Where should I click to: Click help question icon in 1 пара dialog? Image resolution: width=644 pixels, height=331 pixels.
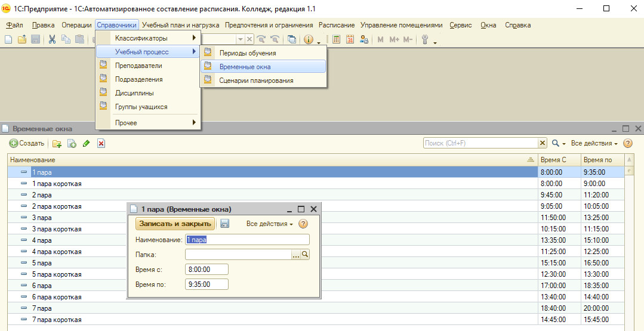click(x=303, y=224)
